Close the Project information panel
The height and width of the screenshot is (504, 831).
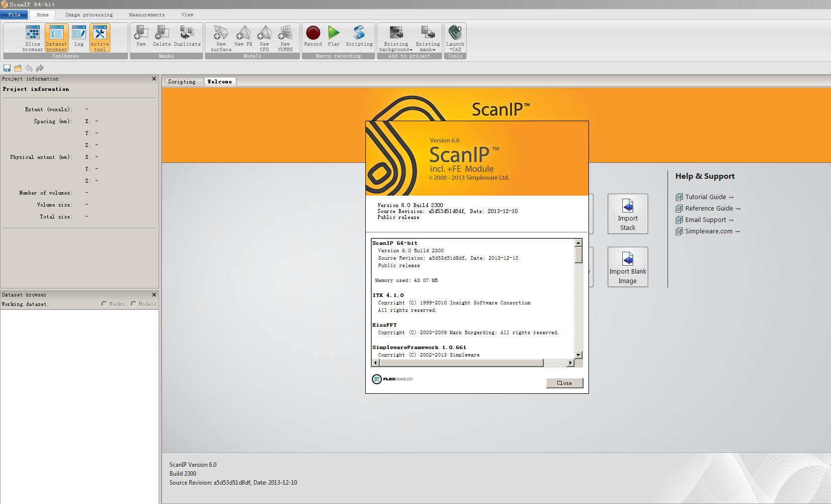(154, 78)
